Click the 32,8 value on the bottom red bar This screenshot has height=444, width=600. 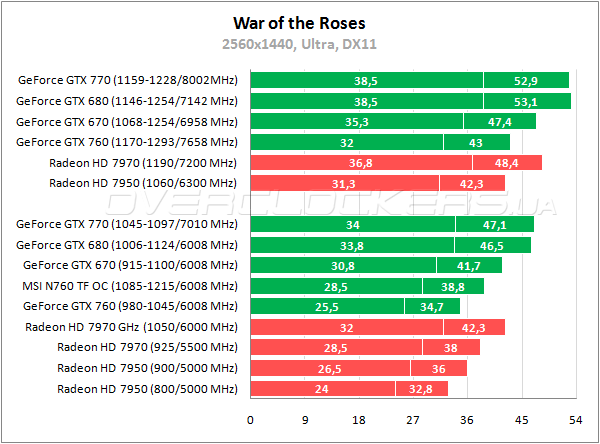click(x=421, y=389)
